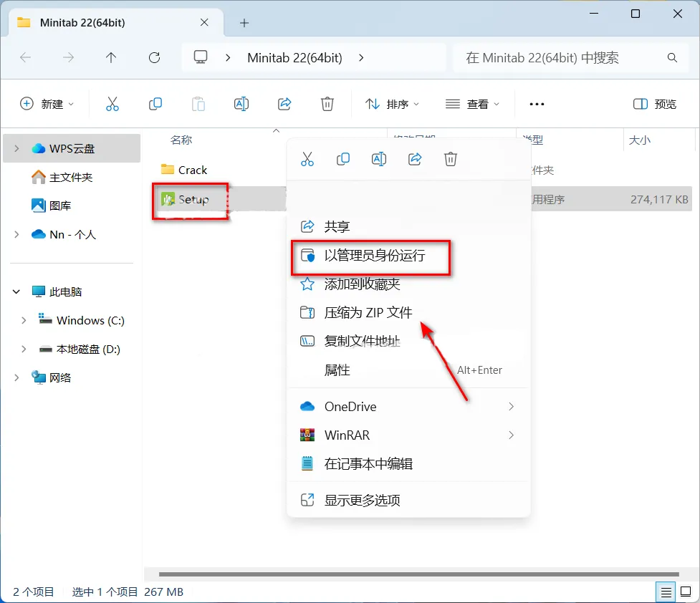700x603 pixels.
Task: Open the three-dots more options menu
Action: (537, 104)
